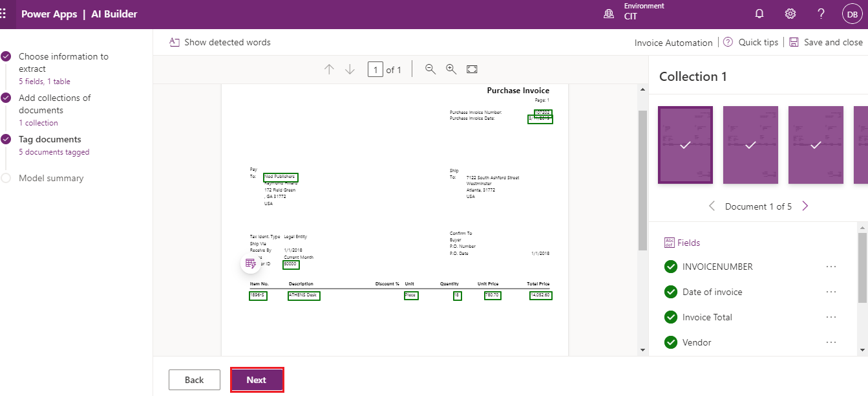Click tagged ATHENS Desk description cell

pos(304,295)
